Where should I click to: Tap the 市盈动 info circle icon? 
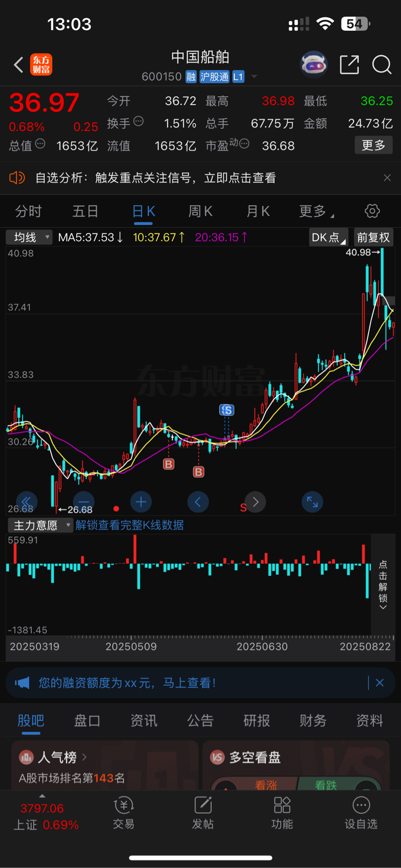click(244, 144)
